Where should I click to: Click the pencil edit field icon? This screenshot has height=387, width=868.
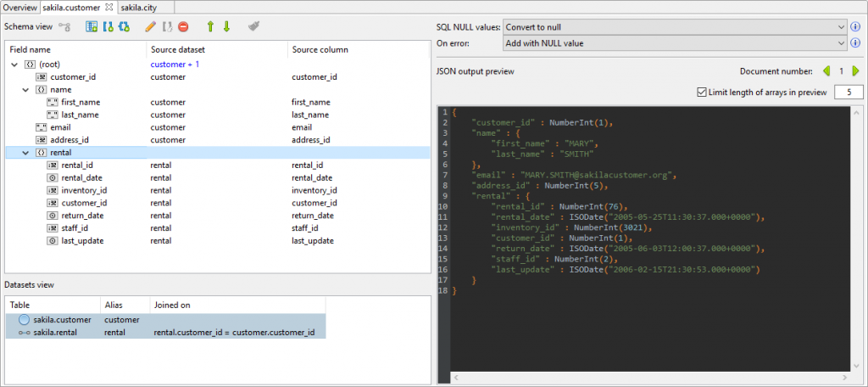coord(150,26)
